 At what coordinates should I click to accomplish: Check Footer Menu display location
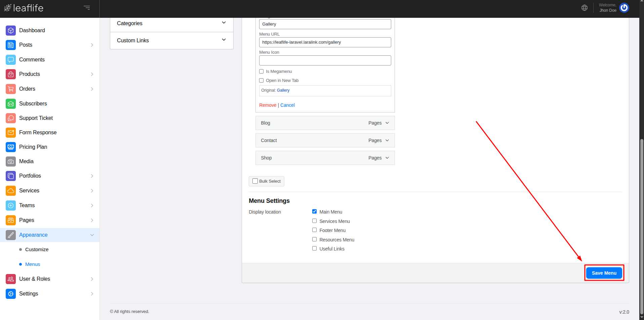(314, 230)
